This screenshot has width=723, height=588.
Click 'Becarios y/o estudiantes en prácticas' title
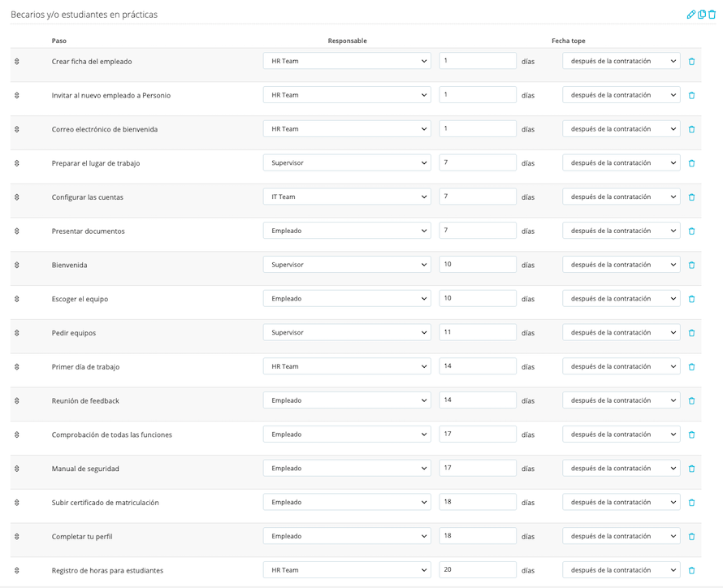click(84, 15)
